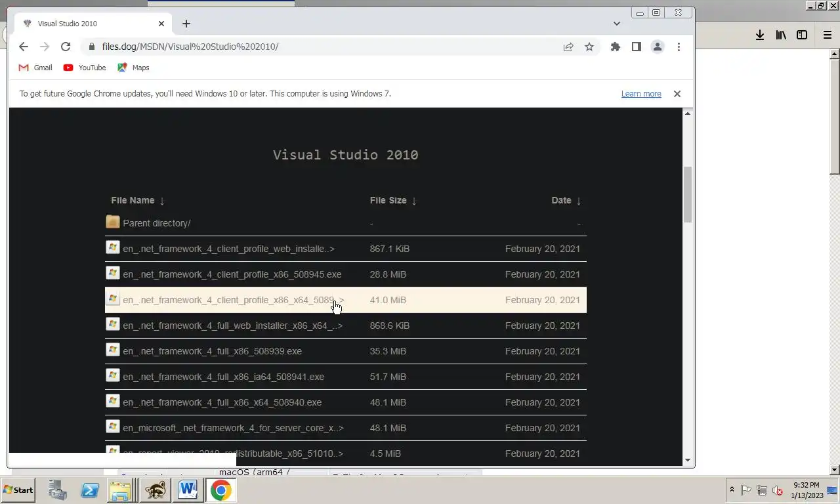
Task: Open library icon in background browser window
Action: point(781,35)
